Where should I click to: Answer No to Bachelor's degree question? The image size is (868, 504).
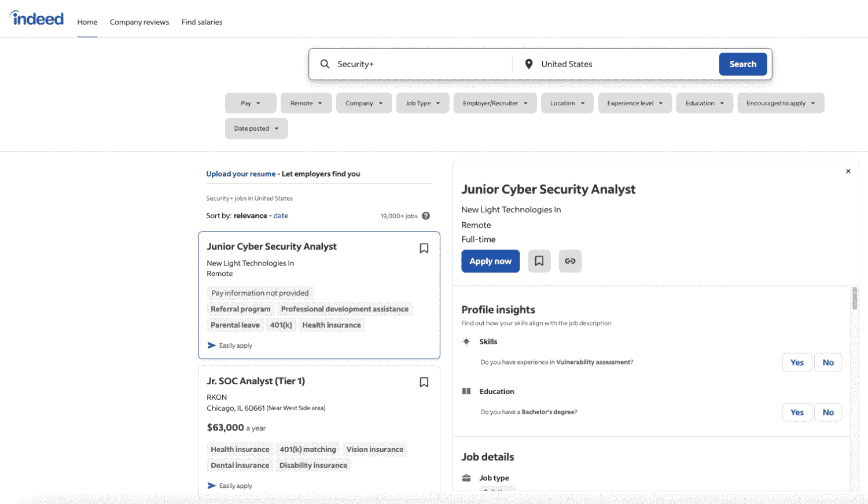click(x=828, y=412)
